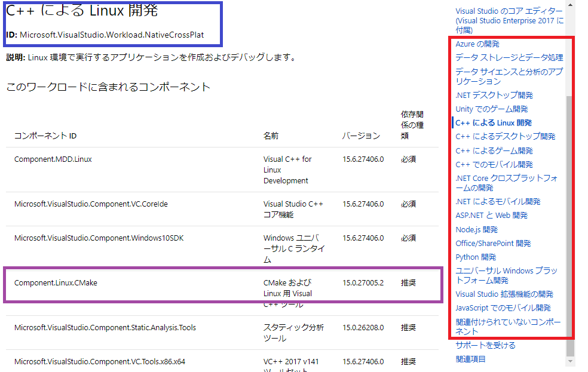588x372 pixels.
Task: Click Visual C++ for Linux Development name cell
Action: pyautogui.click(x=287, y=170)
